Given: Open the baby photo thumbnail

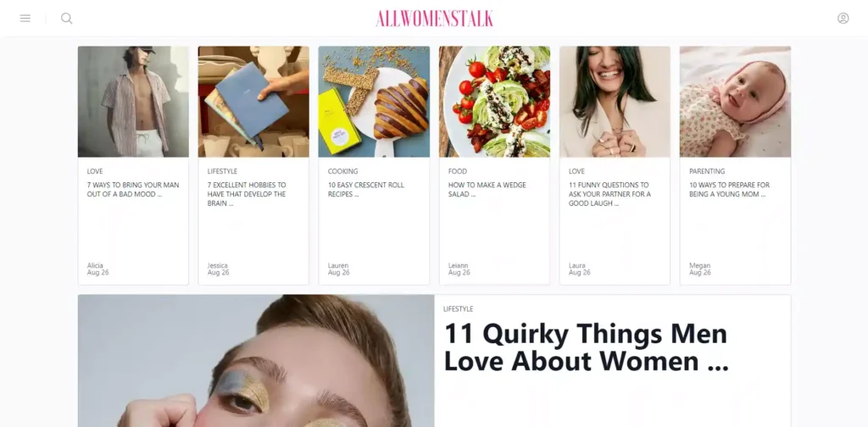Looking at the screenshot, I should 735,102.
